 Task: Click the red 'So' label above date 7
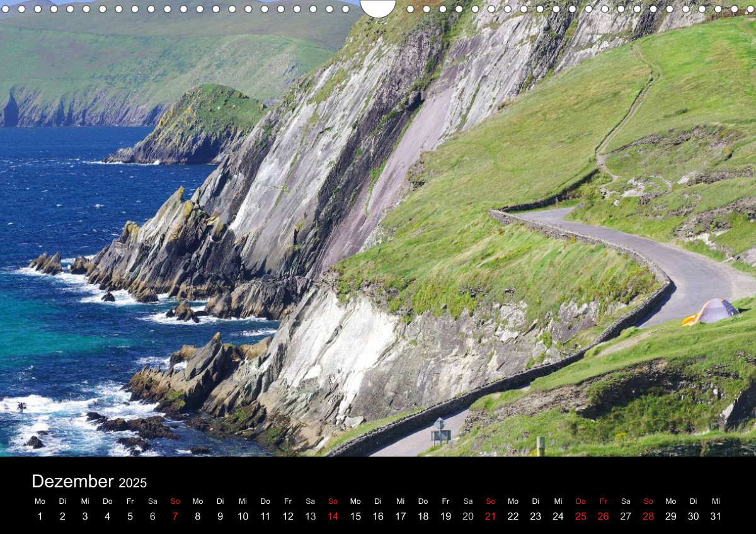tap(175, 501)
